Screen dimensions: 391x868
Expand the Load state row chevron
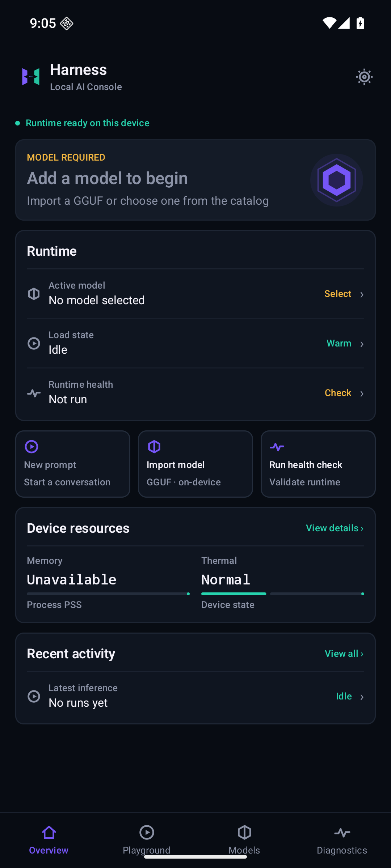pyautogui.click(x=362, y=344)
